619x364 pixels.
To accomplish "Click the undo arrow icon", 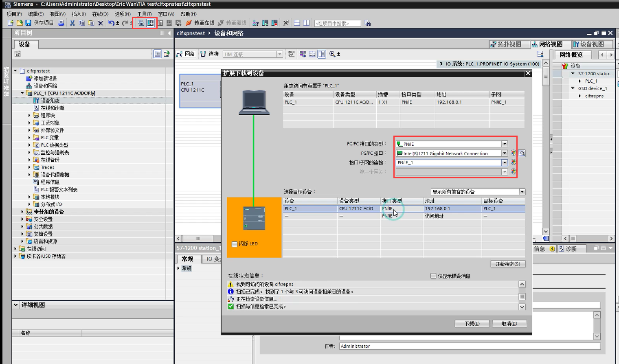I will click(111, 23).
